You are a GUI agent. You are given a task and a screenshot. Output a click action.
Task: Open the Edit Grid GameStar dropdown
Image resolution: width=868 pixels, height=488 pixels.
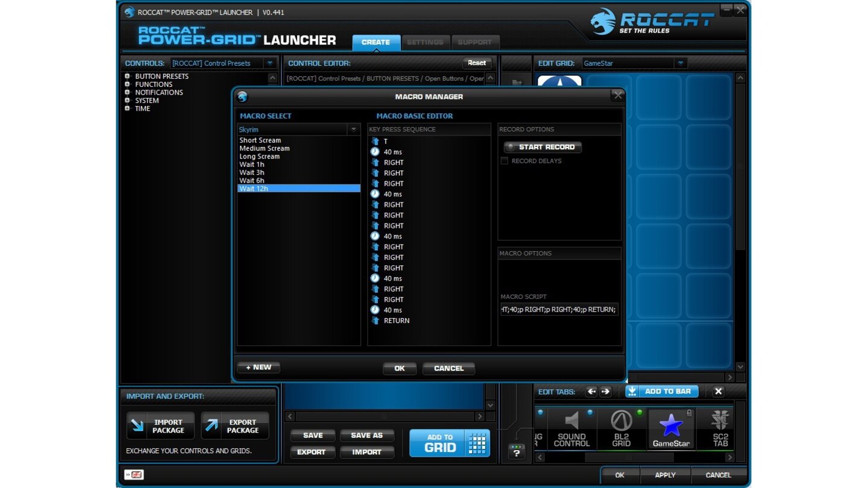pos(681,63)
